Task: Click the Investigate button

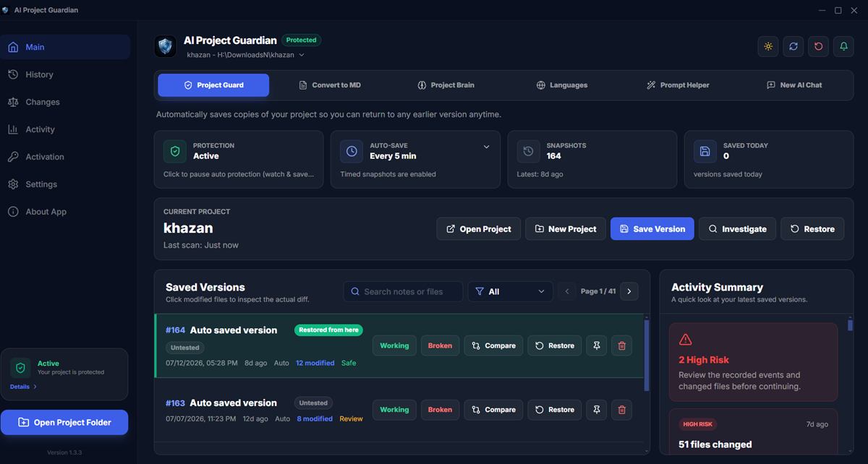Action: [x=737, y=229]
